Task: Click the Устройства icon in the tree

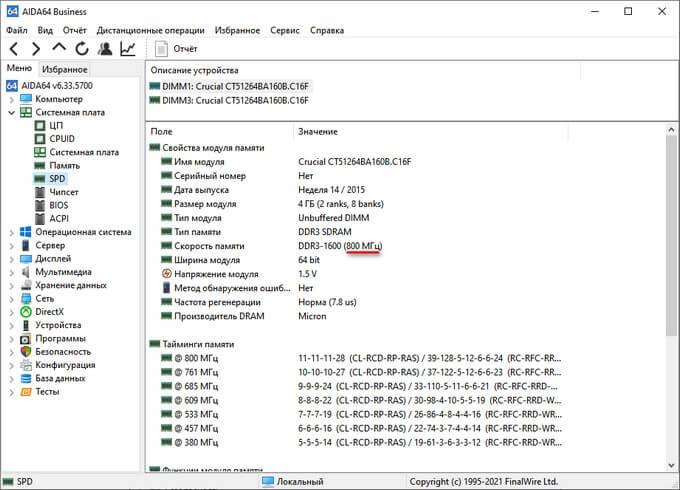Action: (x=26, y=325)
